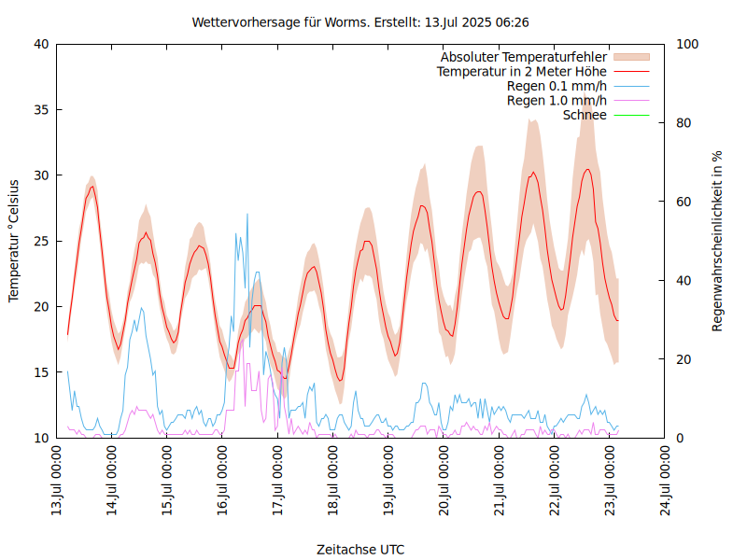Click the 40 value on temperature axis
This screenshot has height=560, width=747.
[x=40, y=44]
